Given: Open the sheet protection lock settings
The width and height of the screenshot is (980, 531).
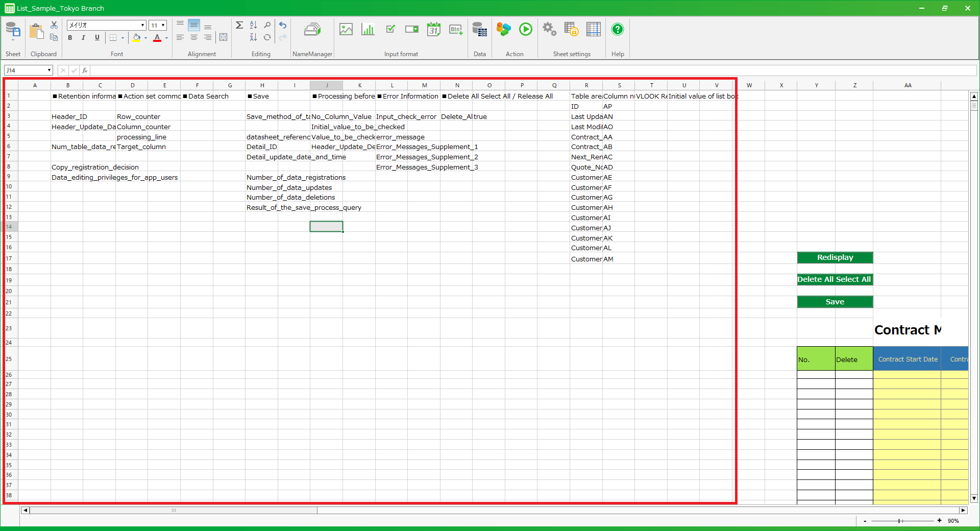Looking at the screenshot, I should (x=571, y=30).
